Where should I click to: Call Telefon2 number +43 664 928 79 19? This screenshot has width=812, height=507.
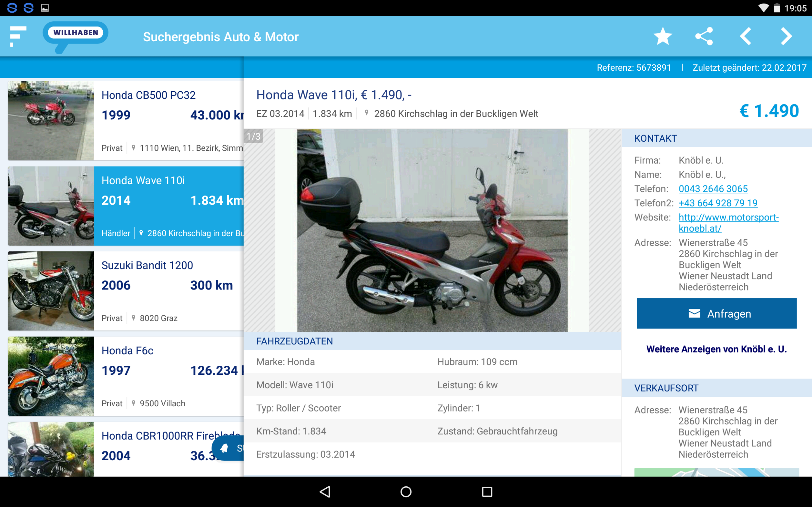click(x=718, y=203)
